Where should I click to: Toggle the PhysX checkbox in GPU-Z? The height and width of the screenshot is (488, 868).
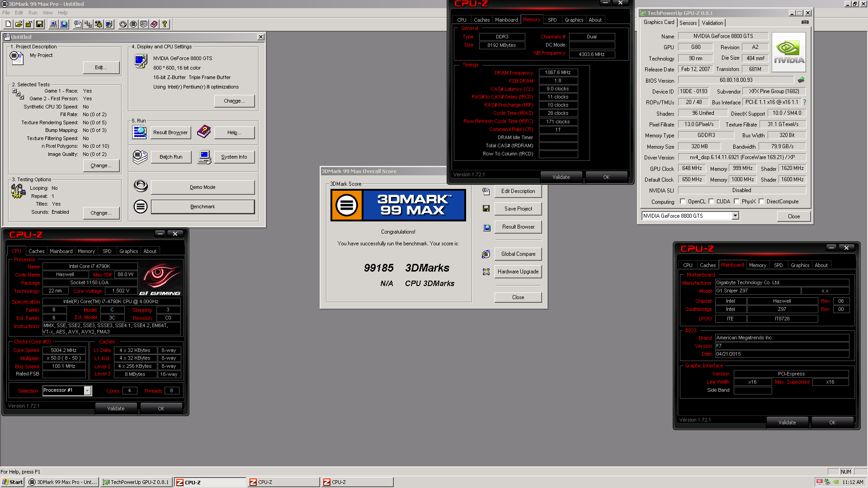point(736,202)
